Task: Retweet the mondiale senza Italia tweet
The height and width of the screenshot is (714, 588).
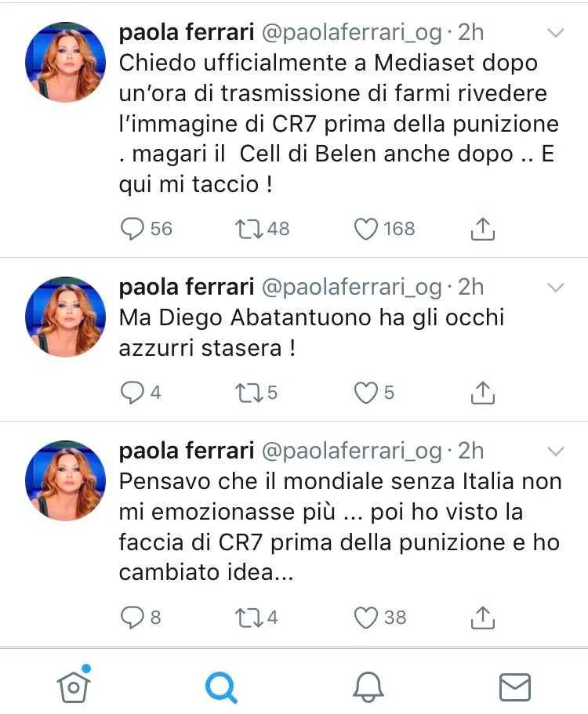Action: pos(249,618)
